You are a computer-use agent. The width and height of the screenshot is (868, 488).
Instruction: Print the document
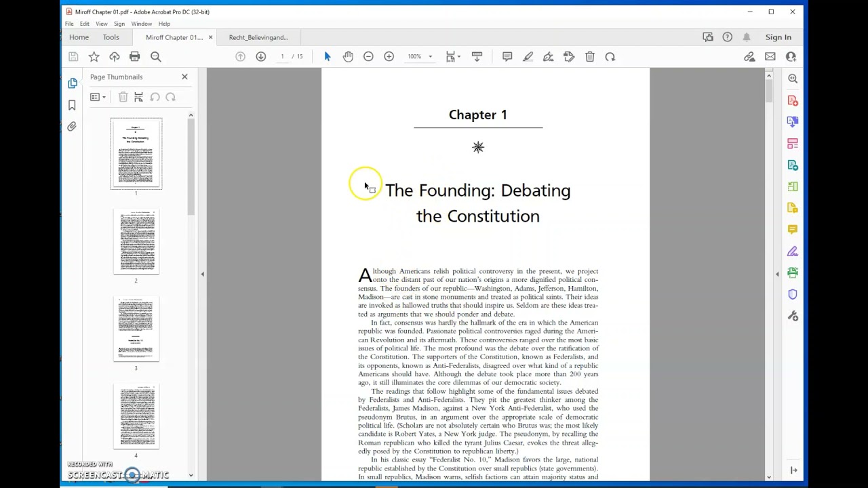tap(134, 57)
